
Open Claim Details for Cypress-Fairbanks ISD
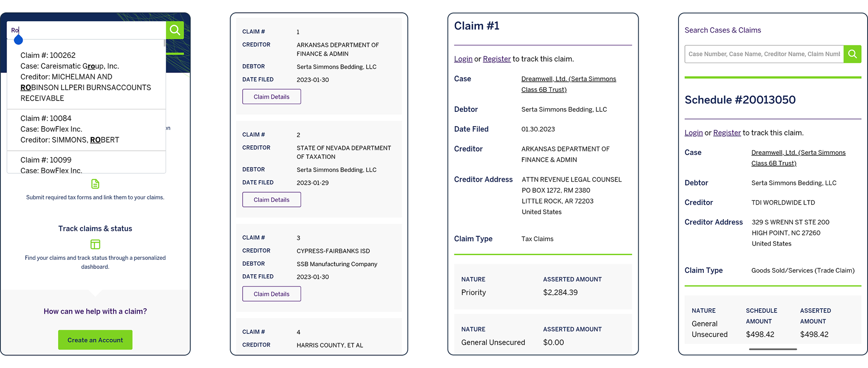[271, 294]
